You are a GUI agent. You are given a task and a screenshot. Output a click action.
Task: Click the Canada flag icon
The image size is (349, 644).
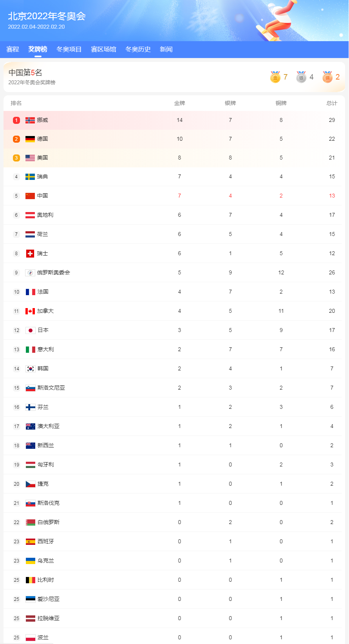point(30,311)
